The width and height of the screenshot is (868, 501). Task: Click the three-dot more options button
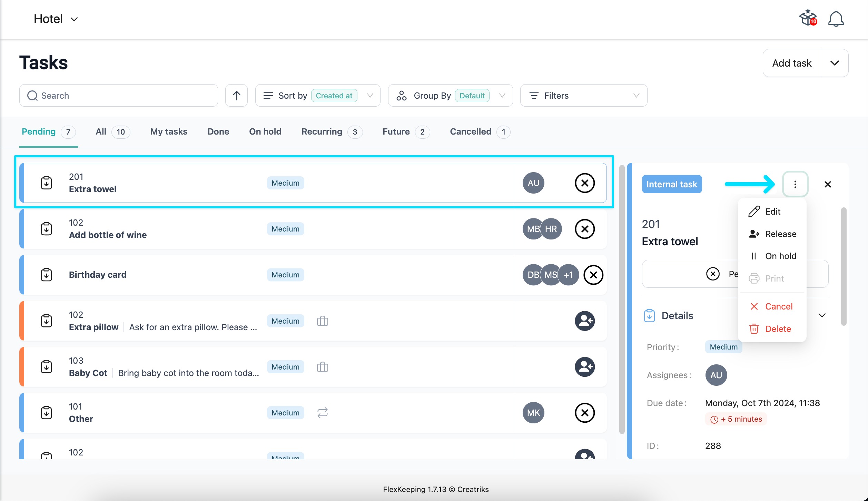point(795,184)
